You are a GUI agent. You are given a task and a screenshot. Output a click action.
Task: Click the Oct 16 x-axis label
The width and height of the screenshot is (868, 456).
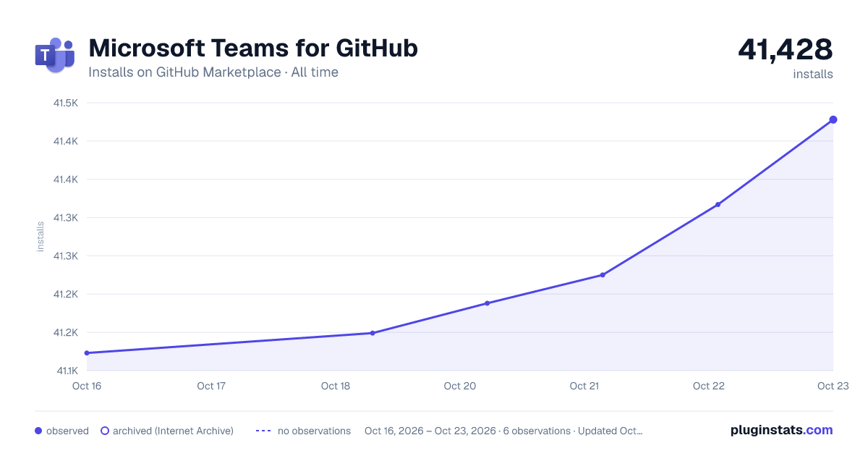[x=87, y=386]
